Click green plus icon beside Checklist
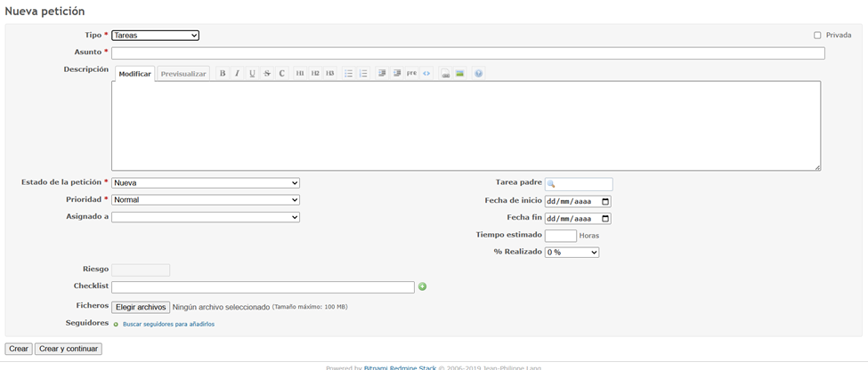The image size is (868, 370). pyautogui.click(x=423, y=286)
